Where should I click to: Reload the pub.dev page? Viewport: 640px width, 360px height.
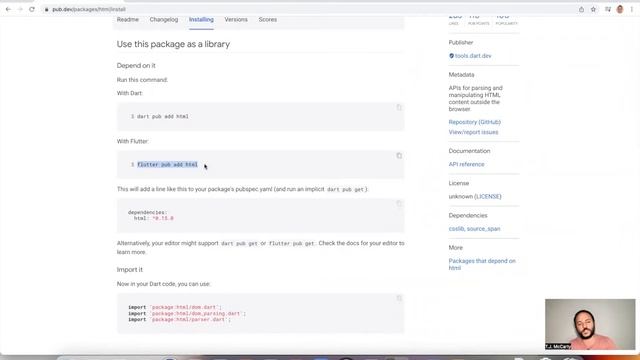tap(32, 9)
